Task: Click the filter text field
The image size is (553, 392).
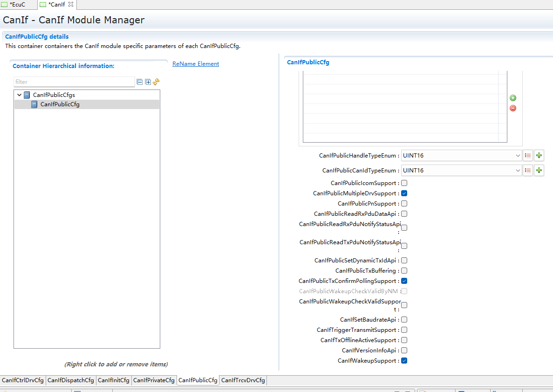Action: [x=74, y=82]
